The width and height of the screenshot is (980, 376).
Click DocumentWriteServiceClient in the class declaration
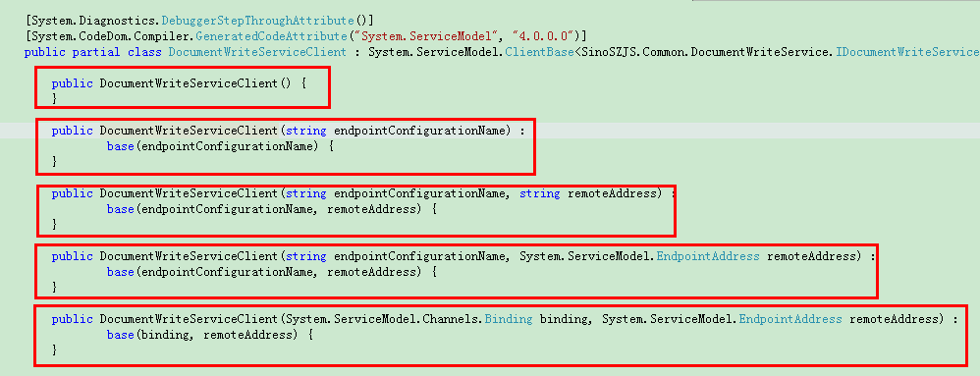pos(257,51)
